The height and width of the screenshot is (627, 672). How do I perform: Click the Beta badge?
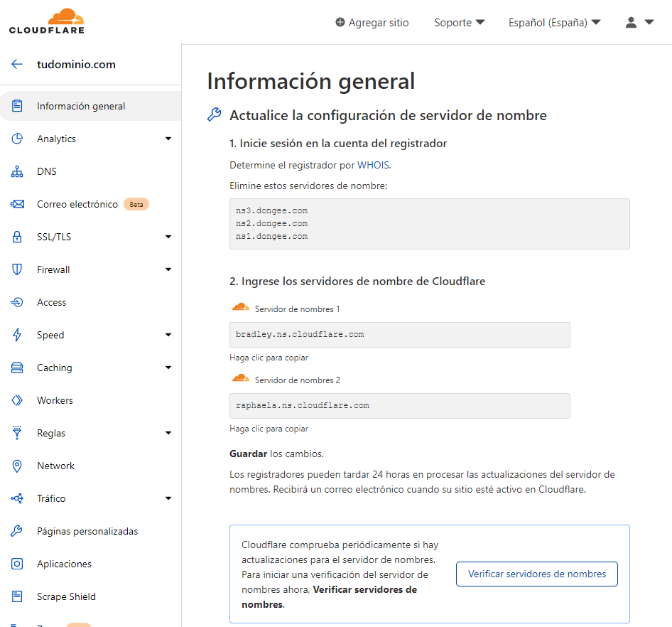point(136,204)
